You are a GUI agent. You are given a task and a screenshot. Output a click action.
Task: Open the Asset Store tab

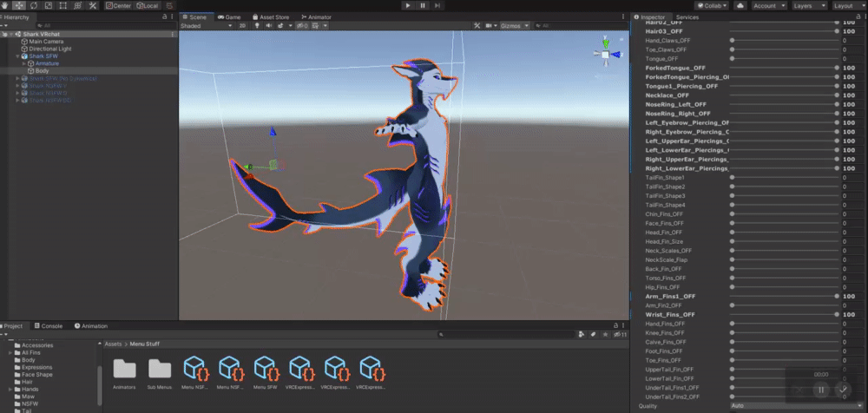coord(271,17)
